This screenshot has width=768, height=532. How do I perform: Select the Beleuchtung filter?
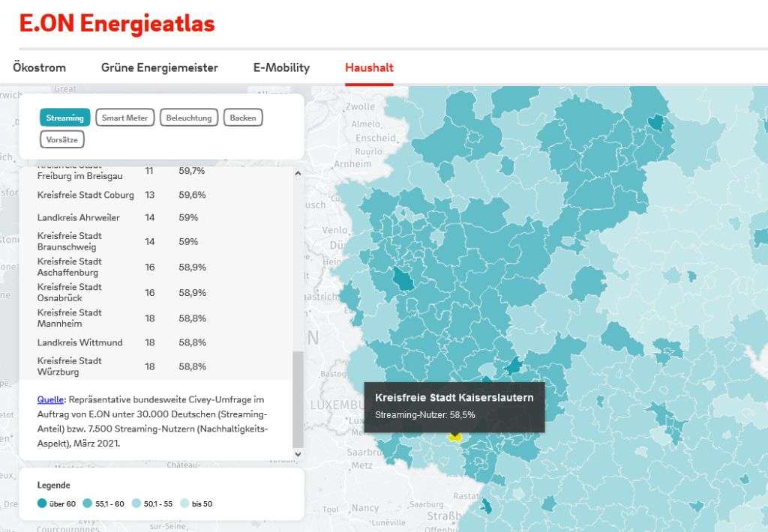pyautogui.click(x=189, y=118)
